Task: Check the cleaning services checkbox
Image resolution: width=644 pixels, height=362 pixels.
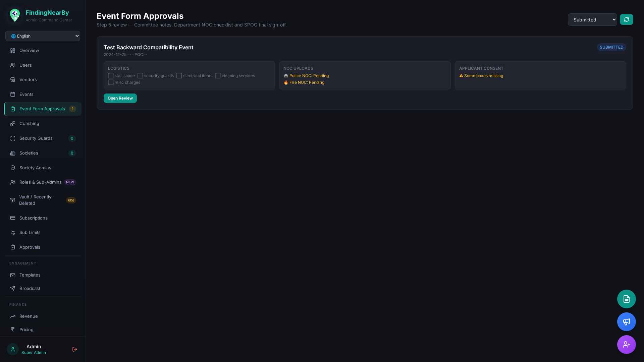Action: [218, 76]
